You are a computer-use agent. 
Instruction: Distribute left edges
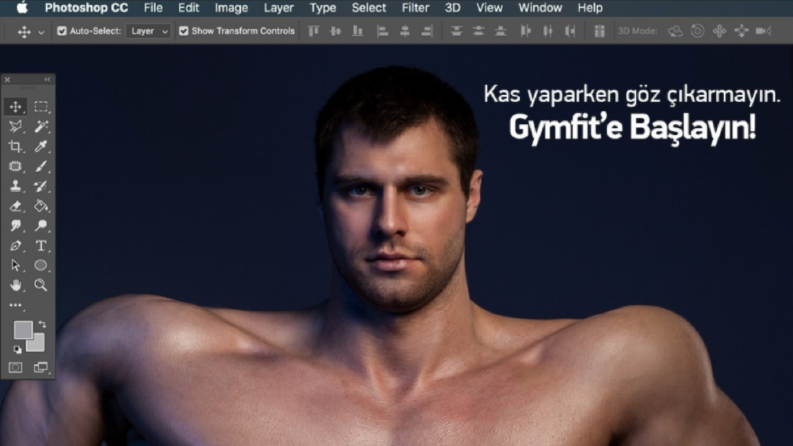[x=525, y=31]
